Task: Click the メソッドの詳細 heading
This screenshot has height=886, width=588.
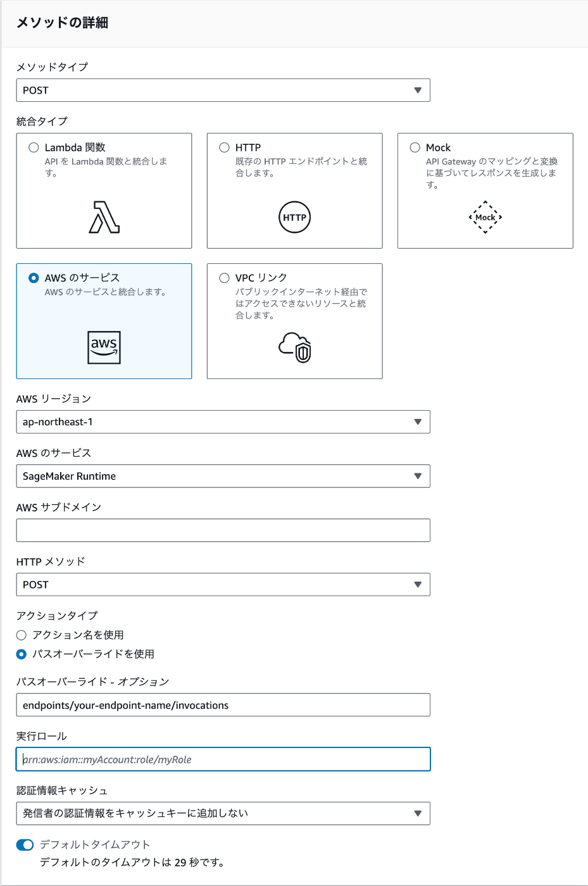Action: pyautogui.click(x=62, y=23)
